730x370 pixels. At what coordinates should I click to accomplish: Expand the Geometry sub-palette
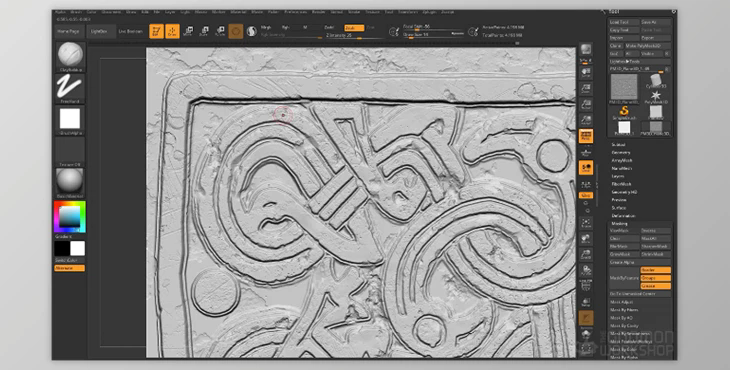click(621, 153)
